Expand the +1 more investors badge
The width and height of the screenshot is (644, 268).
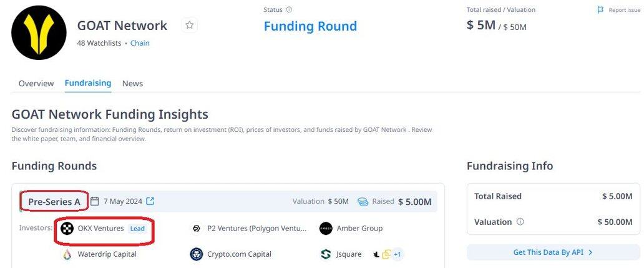tap(397, 254)
